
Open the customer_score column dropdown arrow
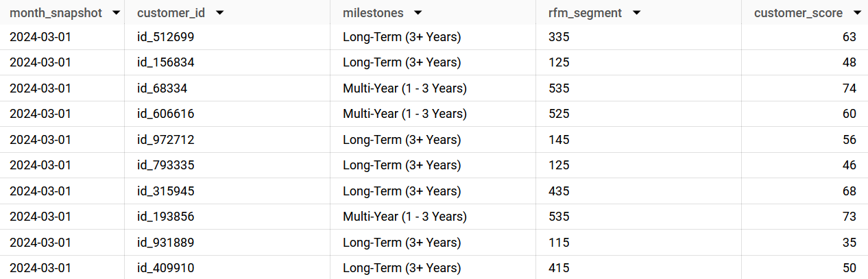856,13
